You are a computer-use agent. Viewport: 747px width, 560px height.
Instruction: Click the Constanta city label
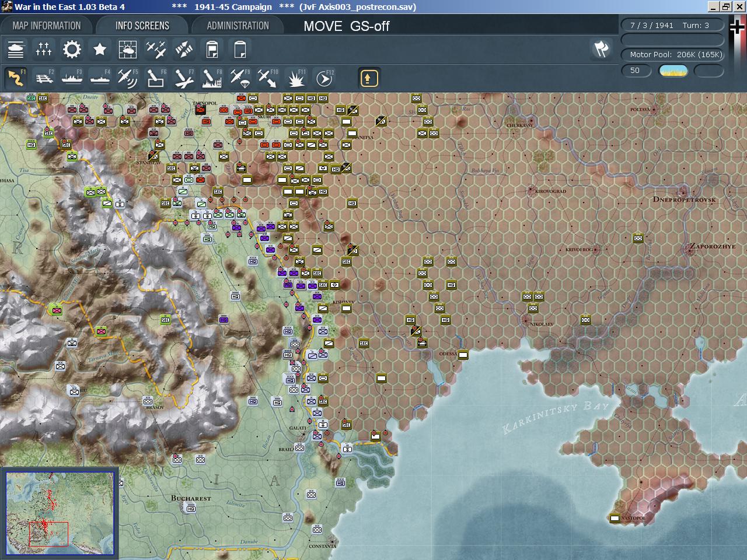pyautogui.click(x=322, y=547)
